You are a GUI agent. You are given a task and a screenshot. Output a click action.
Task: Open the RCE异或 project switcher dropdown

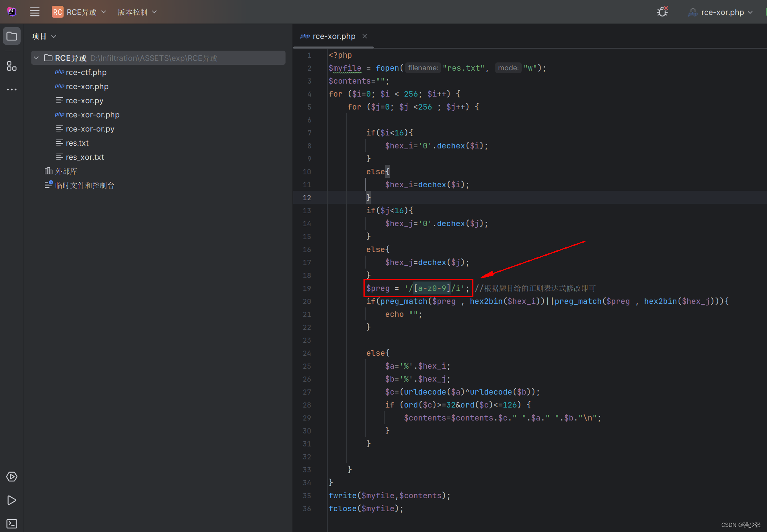pos(79,12)
